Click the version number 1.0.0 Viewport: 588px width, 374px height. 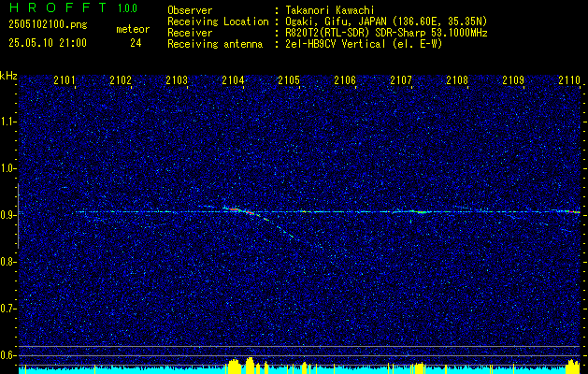click(x=127, y=8)
